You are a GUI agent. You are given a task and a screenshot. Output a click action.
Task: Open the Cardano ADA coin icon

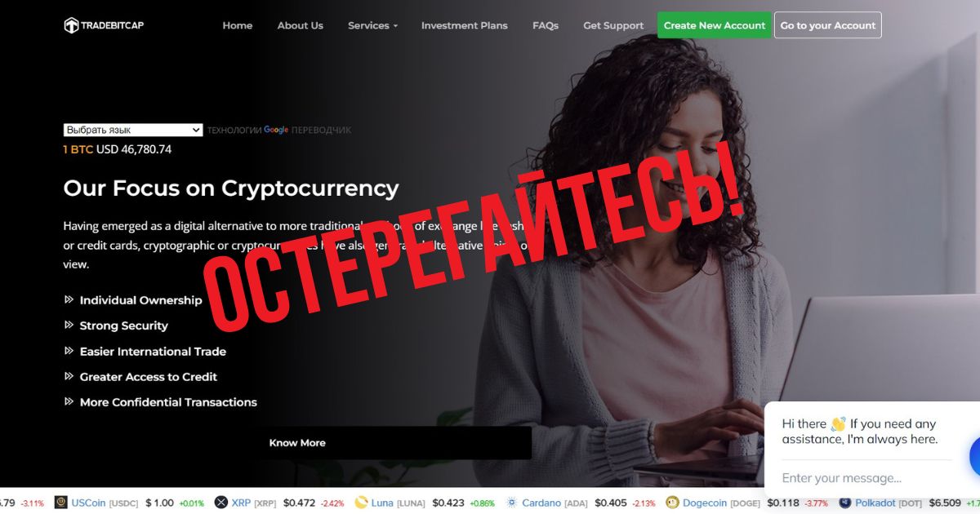coord(512,503)
